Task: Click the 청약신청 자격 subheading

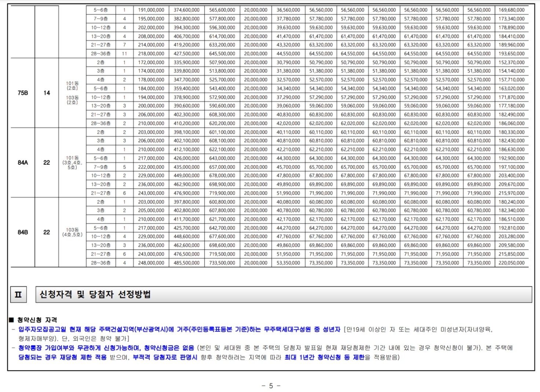Action: pos(37,320)
